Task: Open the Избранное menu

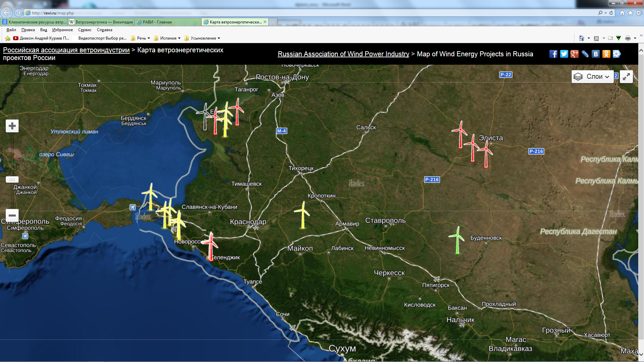Action: pos(62,30)
